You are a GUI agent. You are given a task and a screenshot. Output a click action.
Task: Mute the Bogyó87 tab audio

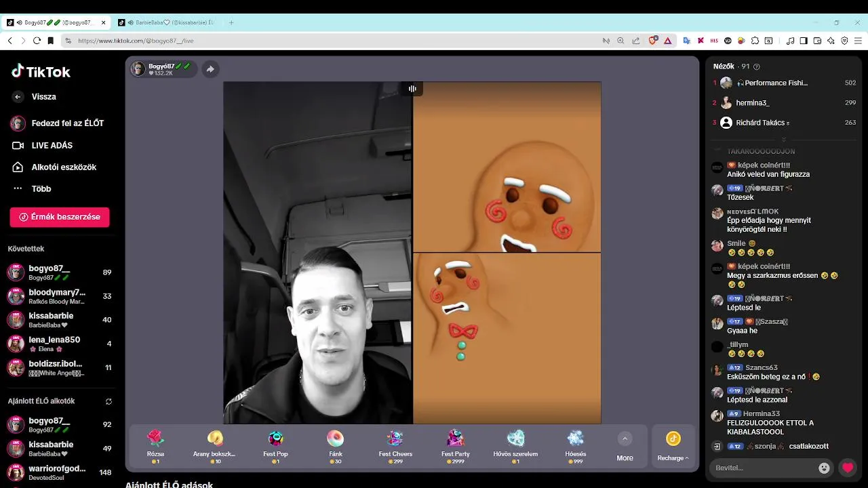pyautogui.click(x=20, y=22)
